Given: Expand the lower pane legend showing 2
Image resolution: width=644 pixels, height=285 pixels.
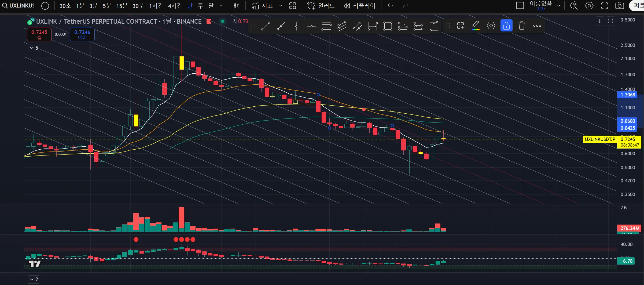Looking at the screenshot, I should 34,279.
